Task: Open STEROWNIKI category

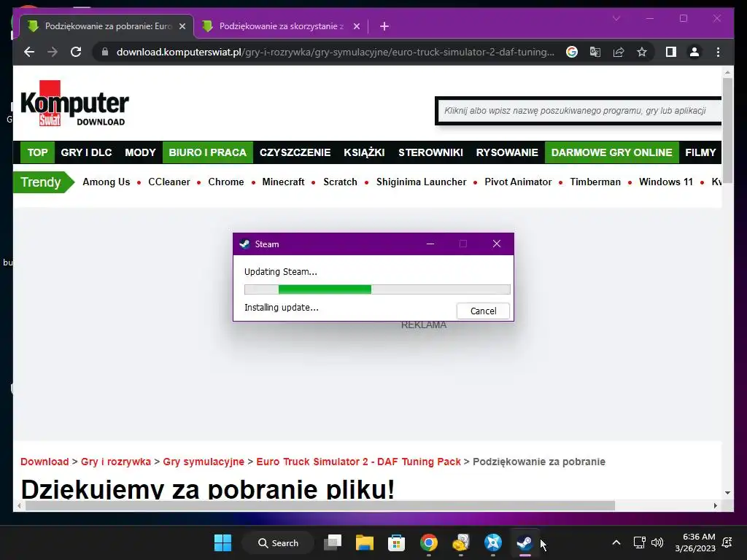Action: coord(430,152)
